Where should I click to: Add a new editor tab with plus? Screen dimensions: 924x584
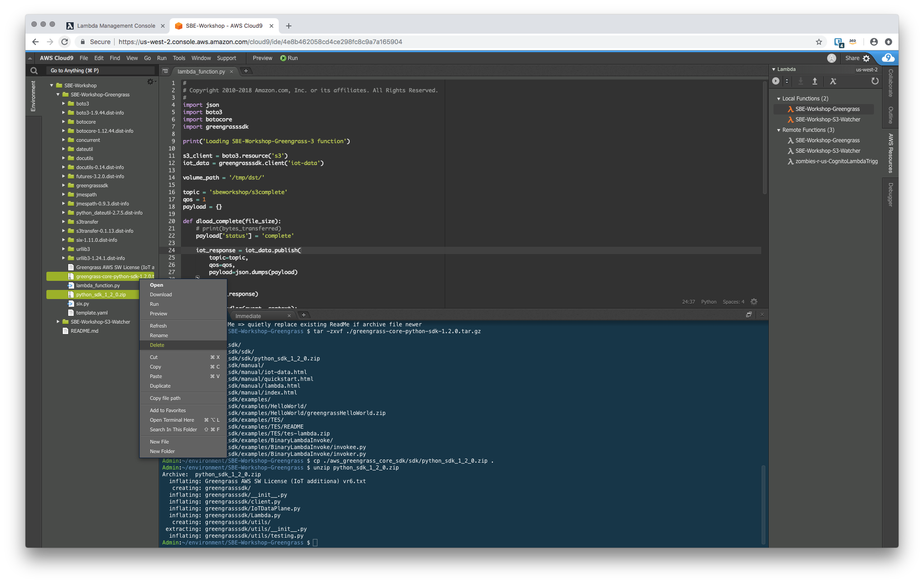pyautogui.click(x=246, y=71)
